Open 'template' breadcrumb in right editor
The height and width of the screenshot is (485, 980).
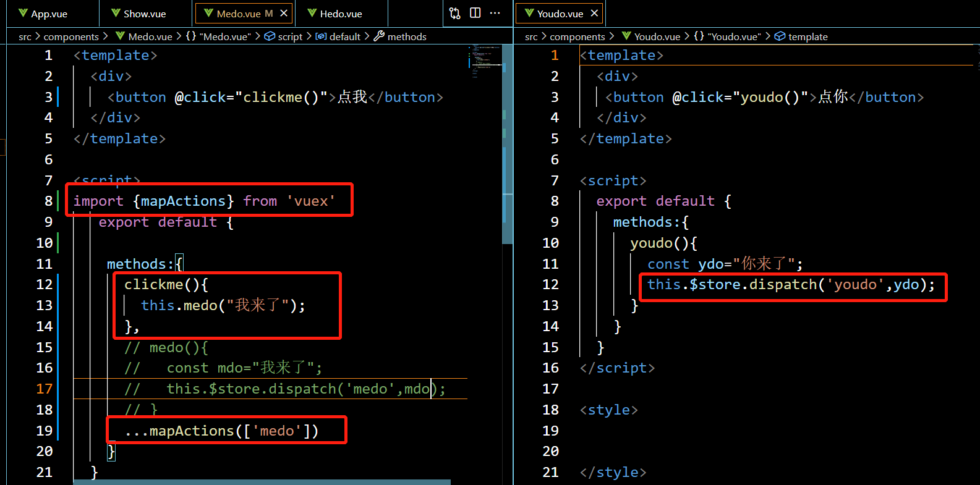pos(807,36)
